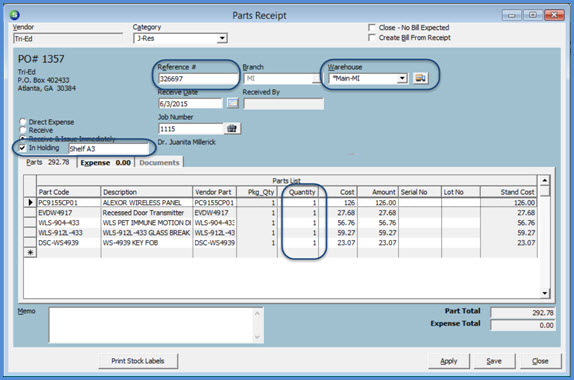Viewport: 574px width, 380px height.
Task: Click the WS-4939 KEY FOB description cell
Action: tap(146, 242)
